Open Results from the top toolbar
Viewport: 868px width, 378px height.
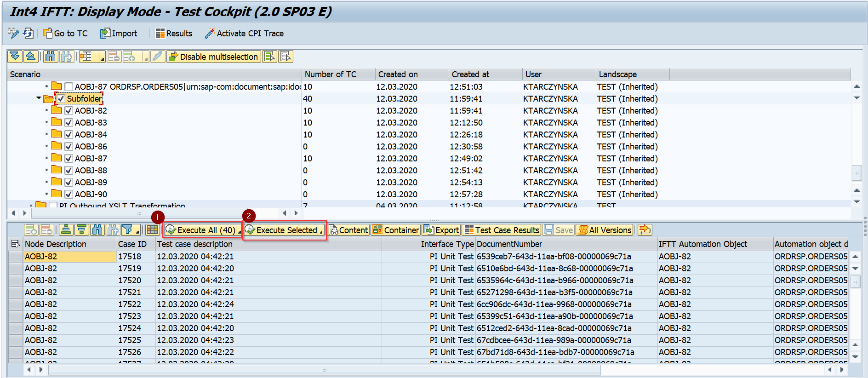tap(174, 33)
